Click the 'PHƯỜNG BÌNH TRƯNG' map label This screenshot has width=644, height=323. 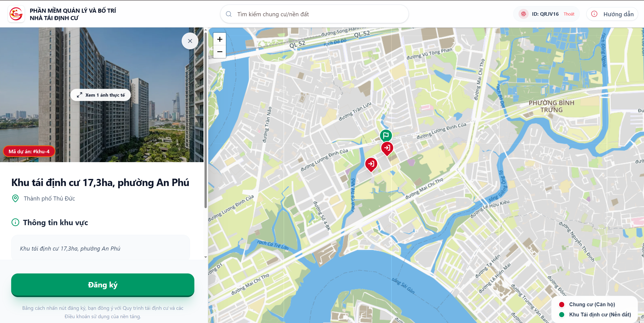(x=551, y=106)
